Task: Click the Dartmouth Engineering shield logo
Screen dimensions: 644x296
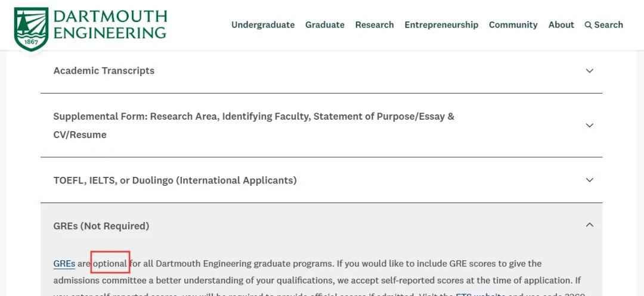Action: tap(31, 29)
